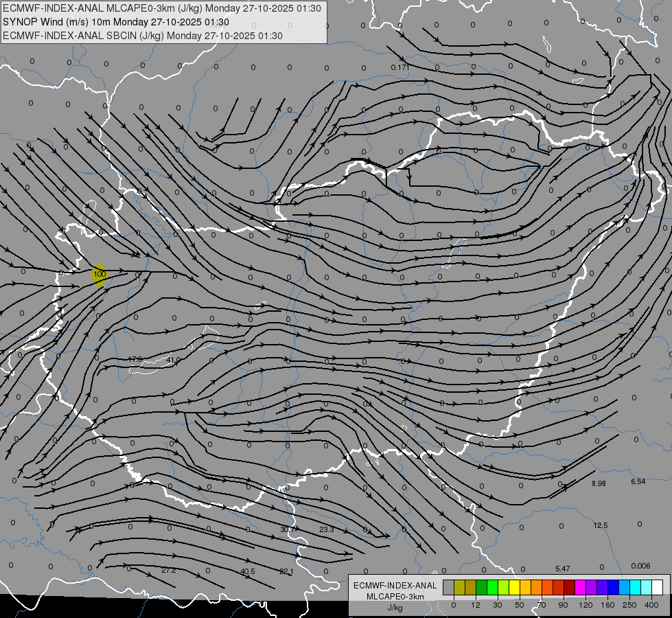Image resolution: width=672 pixels, height=618 pixels.
Task: Click the legend tick label 50
Action: [x=520, y=605]
